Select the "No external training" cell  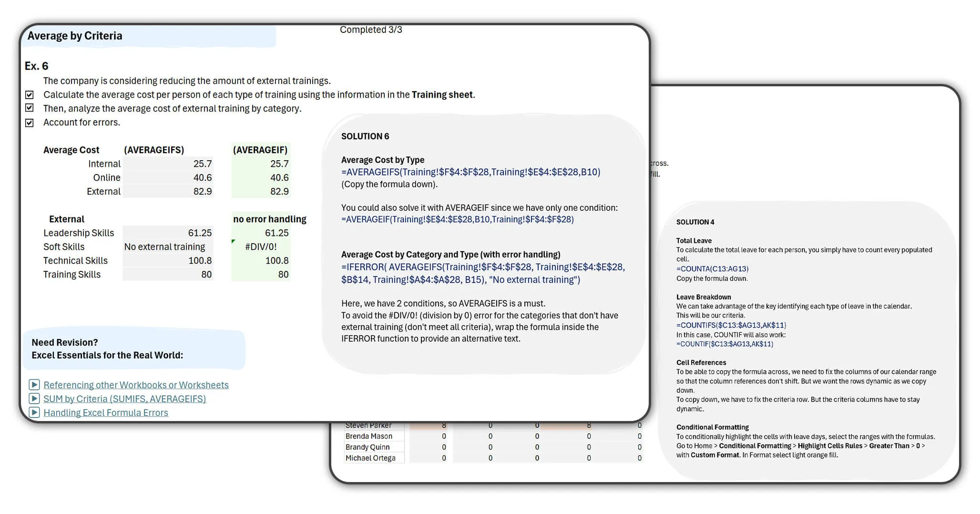point(164,247)
